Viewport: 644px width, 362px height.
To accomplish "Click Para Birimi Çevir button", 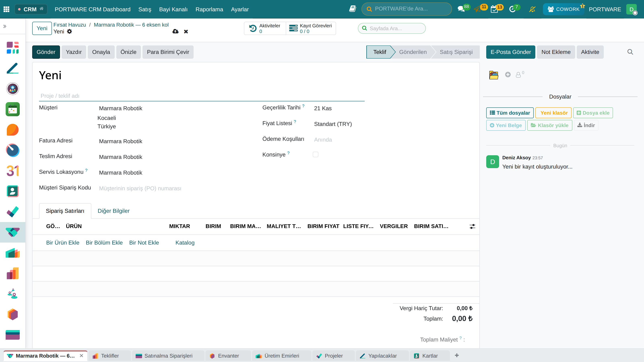I will click(x=168, y=52).
